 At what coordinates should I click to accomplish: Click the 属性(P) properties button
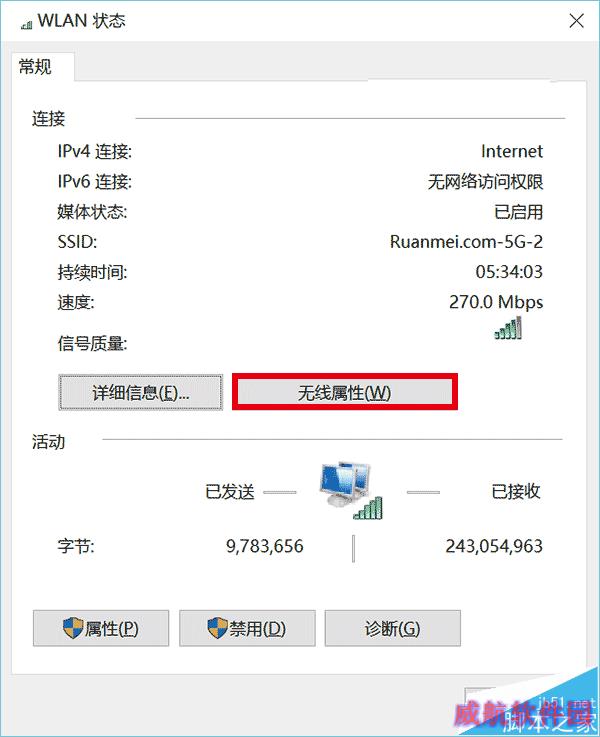pyautogui.click(x=101, y=628)
